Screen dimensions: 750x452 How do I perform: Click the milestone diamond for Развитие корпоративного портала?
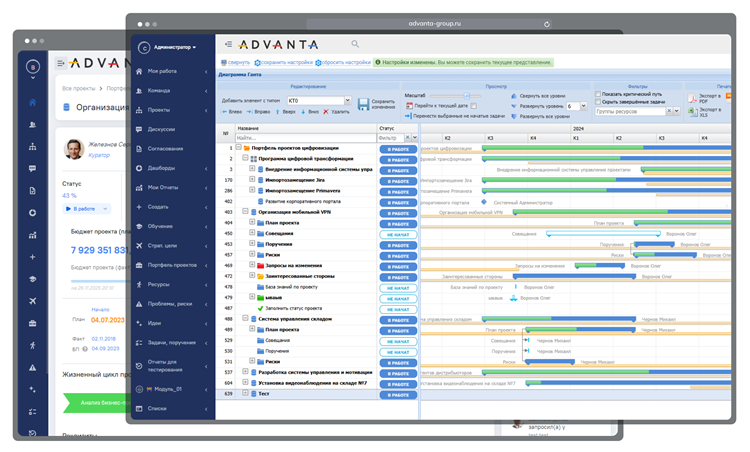coord(484,202)
